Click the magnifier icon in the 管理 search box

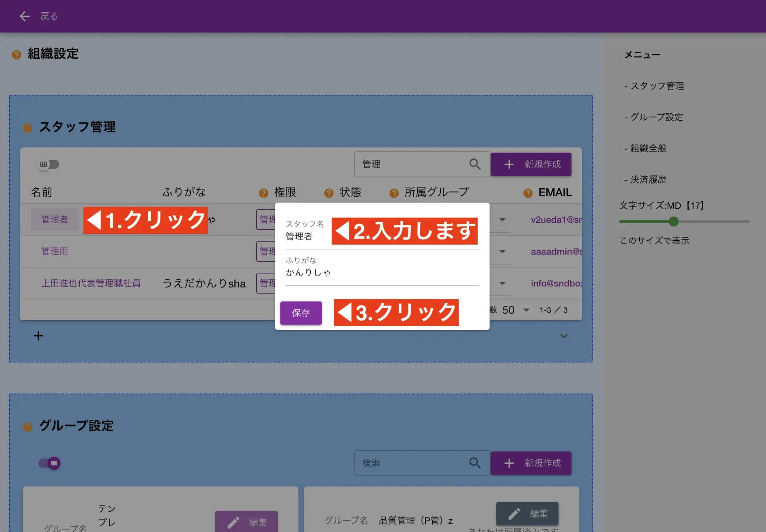pyautogui.click(x=475, y=164)
